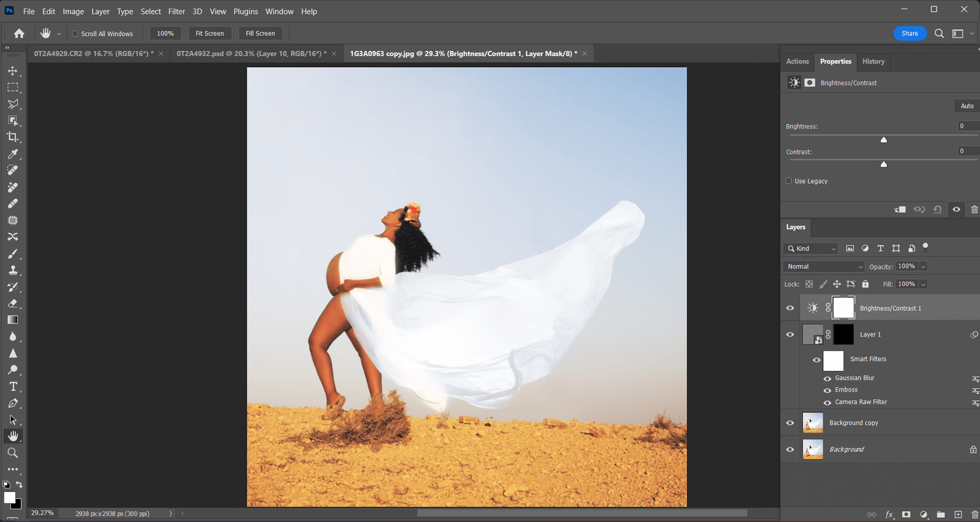Select the Crop tool

click(x=13, y=137)
